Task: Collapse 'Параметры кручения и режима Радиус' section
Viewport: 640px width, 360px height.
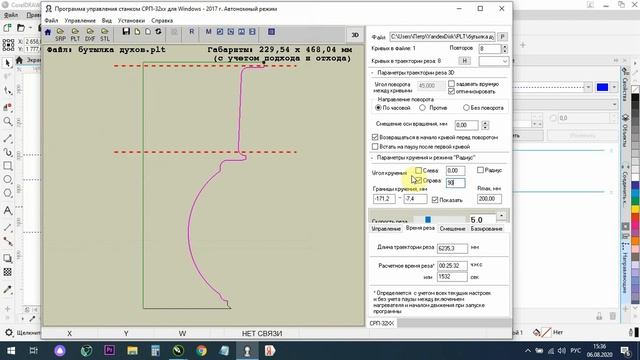Action: click(x=373, y=158)
